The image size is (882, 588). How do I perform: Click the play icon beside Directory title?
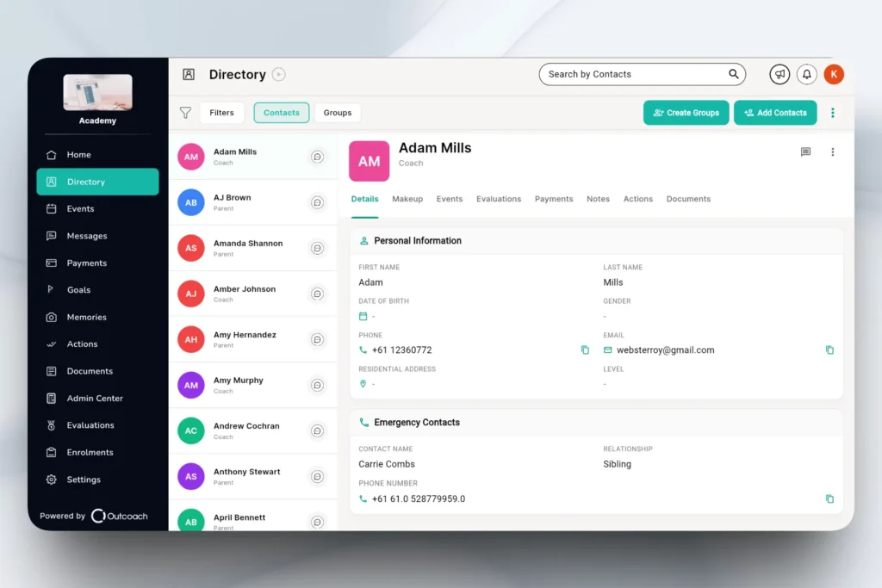(278, 74)
